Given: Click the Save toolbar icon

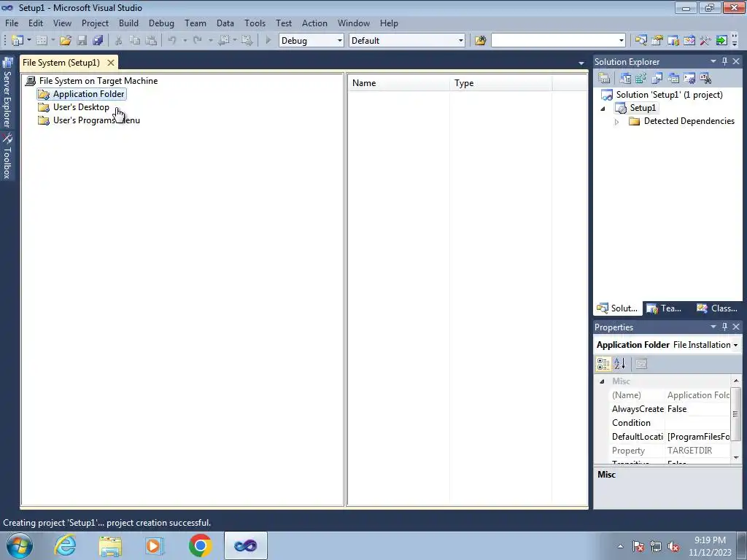Looking at the screenshot, I should coord(82,41).
